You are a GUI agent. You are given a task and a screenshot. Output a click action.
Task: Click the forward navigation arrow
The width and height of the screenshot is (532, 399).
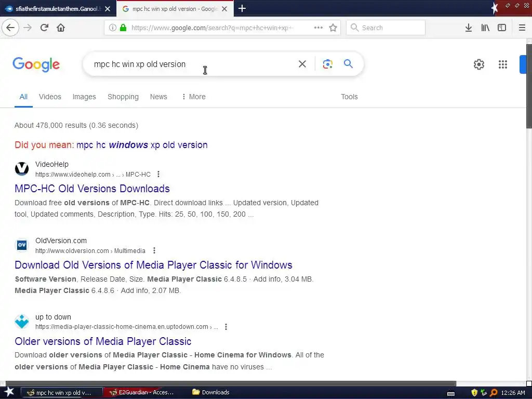[28, 28]
